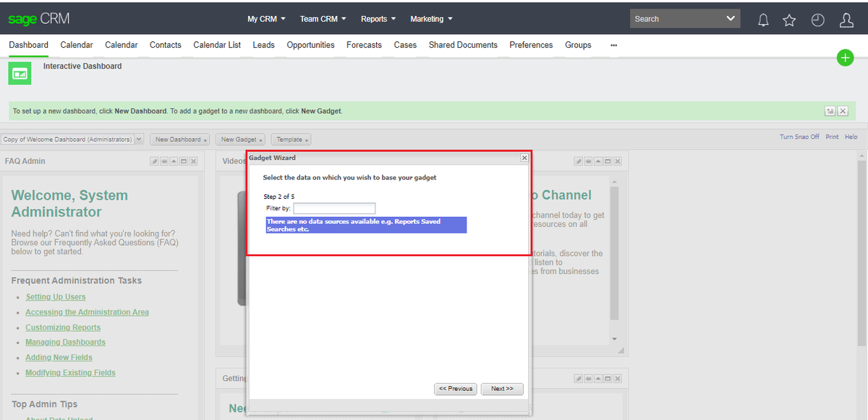Maximize the Videos gadget using its panel icon
This screenshot has height=420, width=868.
(x=608, y=161)
